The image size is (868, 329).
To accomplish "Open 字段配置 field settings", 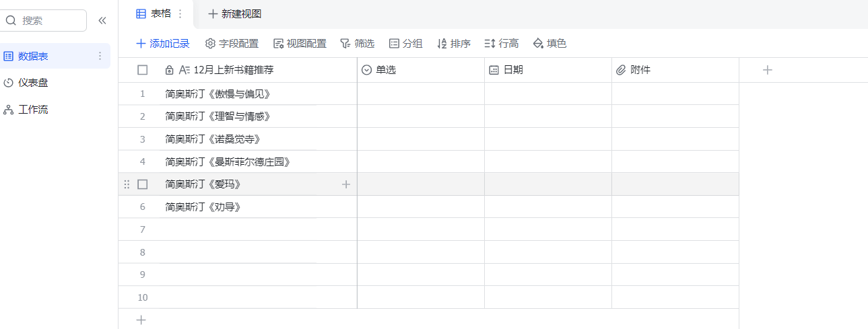I will click(232, 44).
